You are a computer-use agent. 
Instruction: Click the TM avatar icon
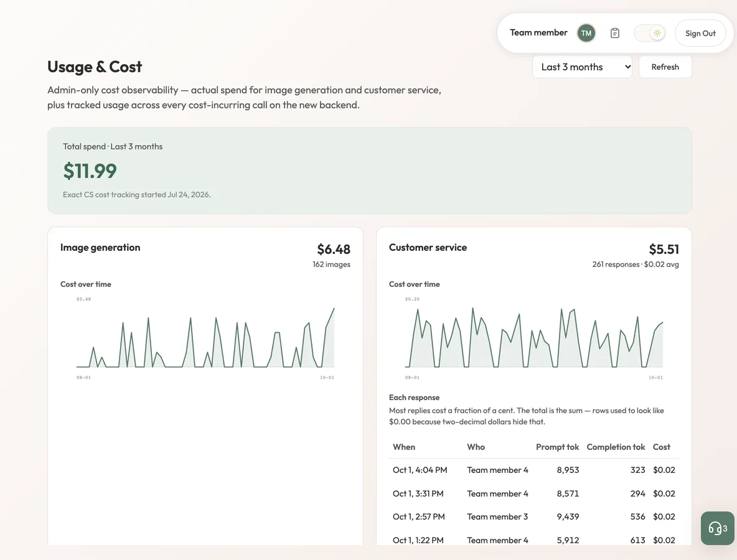pyautogui.click(x=586, y=33)
